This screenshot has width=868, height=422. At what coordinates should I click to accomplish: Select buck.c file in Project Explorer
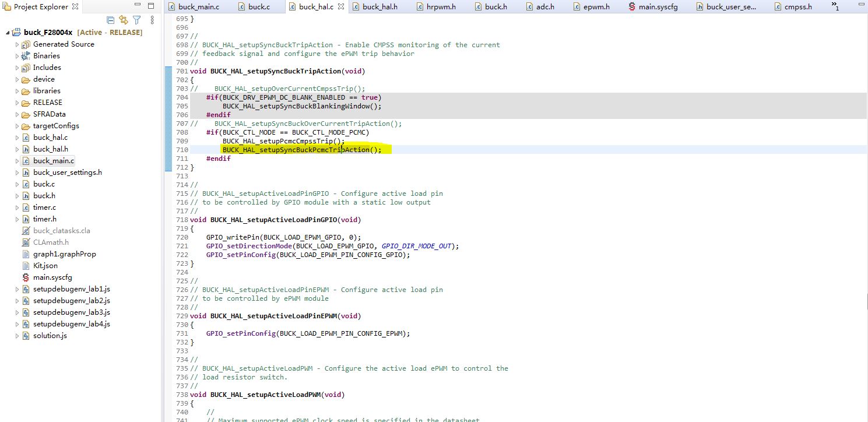click(x=44, y=184)
